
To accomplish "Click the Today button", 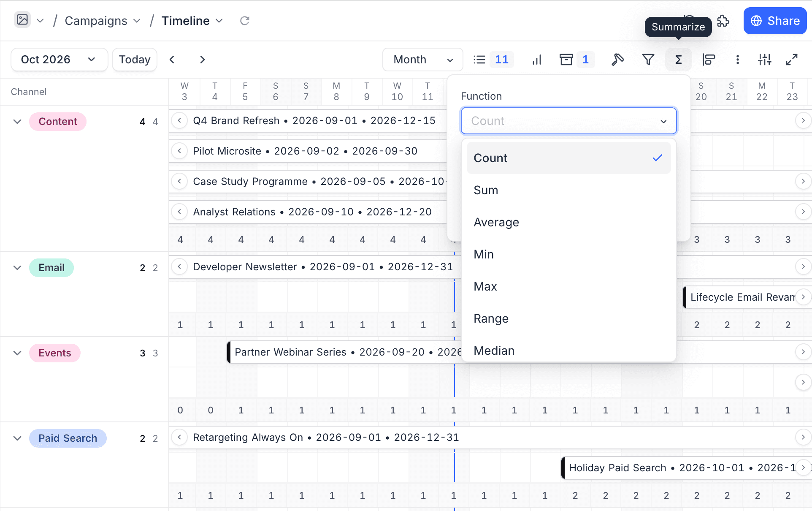I will point(135,60).
